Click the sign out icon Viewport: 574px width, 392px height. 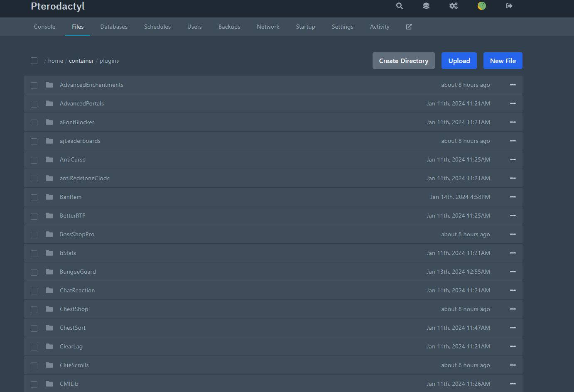pyautogui.click(x=509, y=6)
